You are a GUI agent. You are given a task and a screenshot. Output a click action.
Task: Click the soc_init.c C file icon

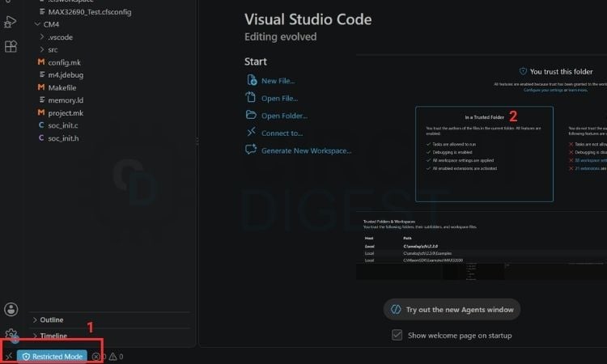[x=41, y=125]
